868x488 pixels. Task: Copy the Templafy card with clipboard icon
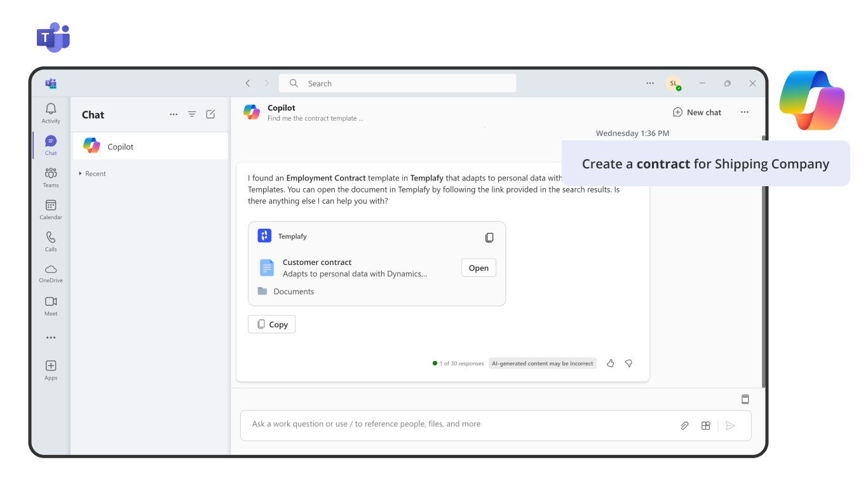point(489,237)
